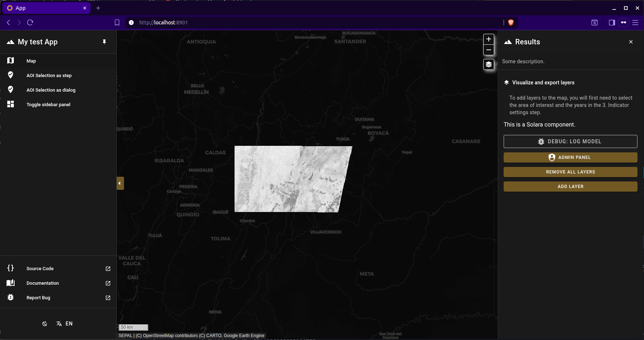Click the AOI Selection as dialog pin icon
644x340 pixels.
coord(11,89)
